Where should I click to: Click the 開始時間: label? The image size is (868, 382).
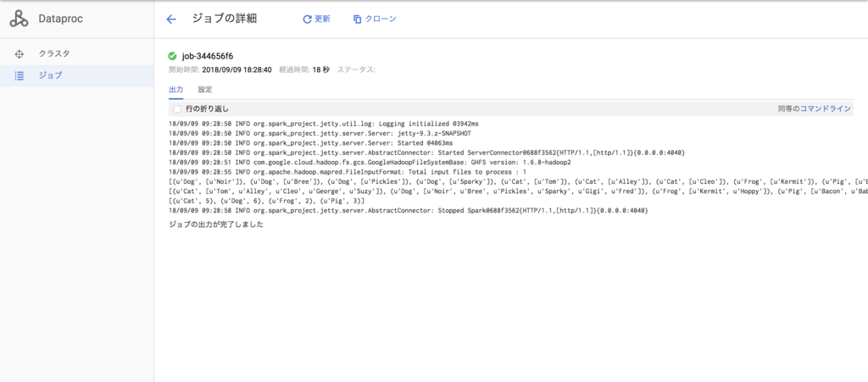tap(184, 69)
